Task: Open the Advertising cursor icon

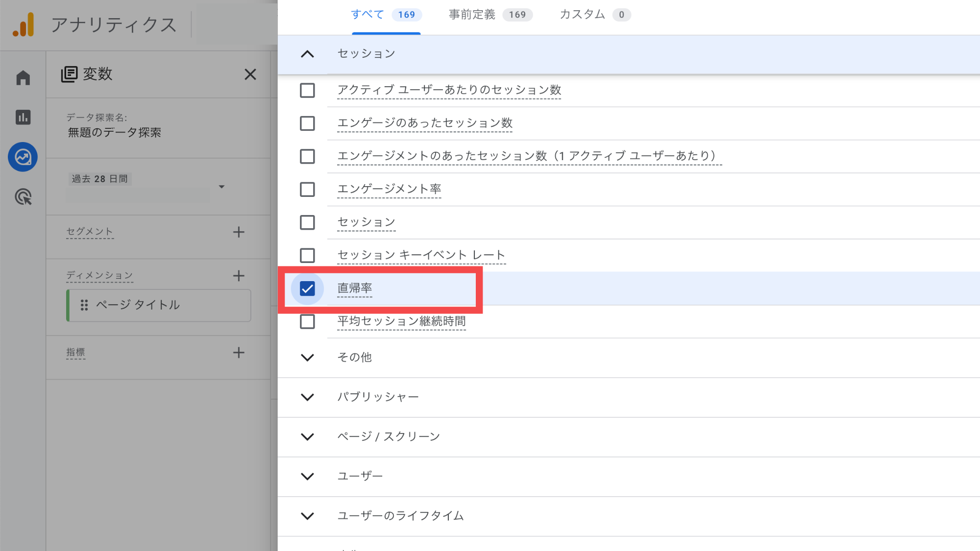Action: pos(23,197)
